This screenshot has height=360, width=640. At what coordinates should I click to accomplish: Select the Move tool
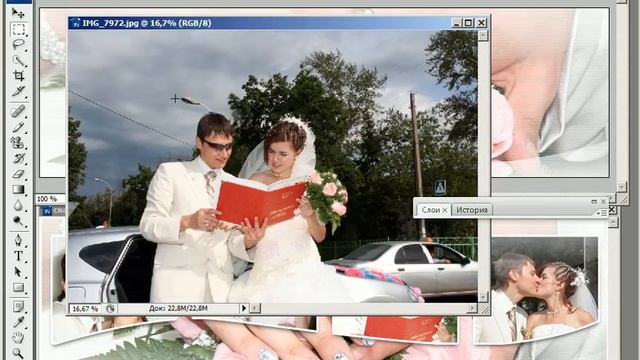click(18, 13)
